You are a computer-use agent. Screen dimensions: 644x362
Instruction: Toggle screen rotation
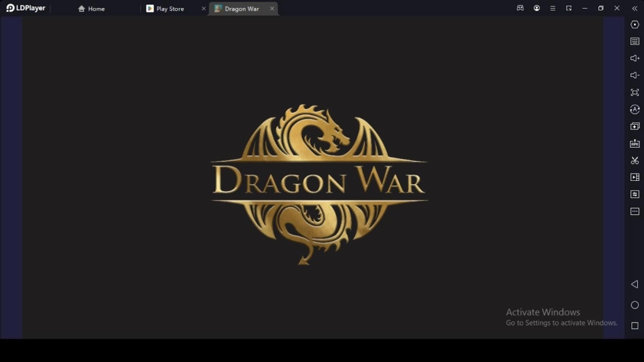coord(635,109)
